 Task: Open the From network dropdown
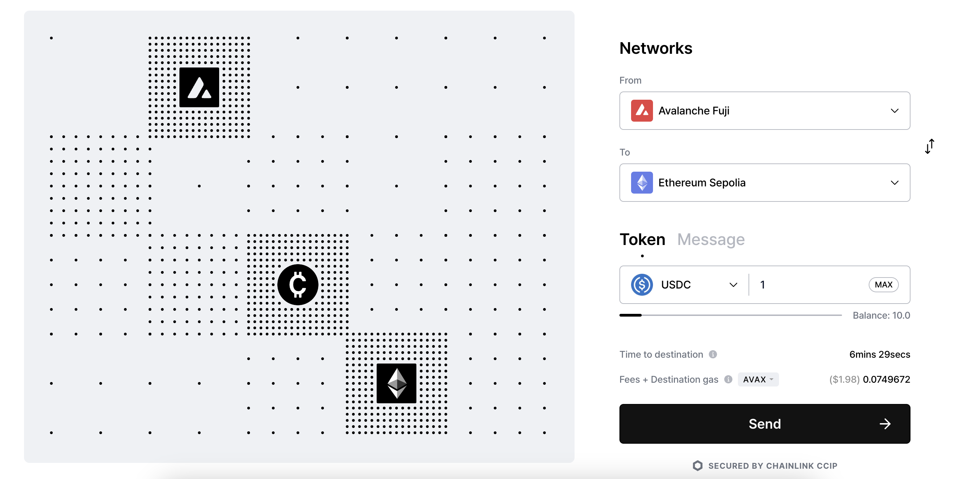click(x=765, y=111)
